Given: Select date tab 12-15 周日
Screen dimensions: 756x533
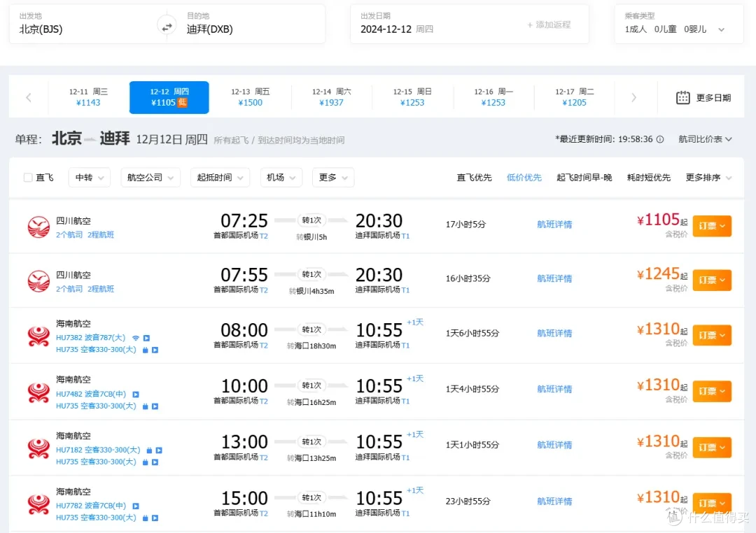Looking at the screenshot, I should pyautogui.click(x=412, y=97).
